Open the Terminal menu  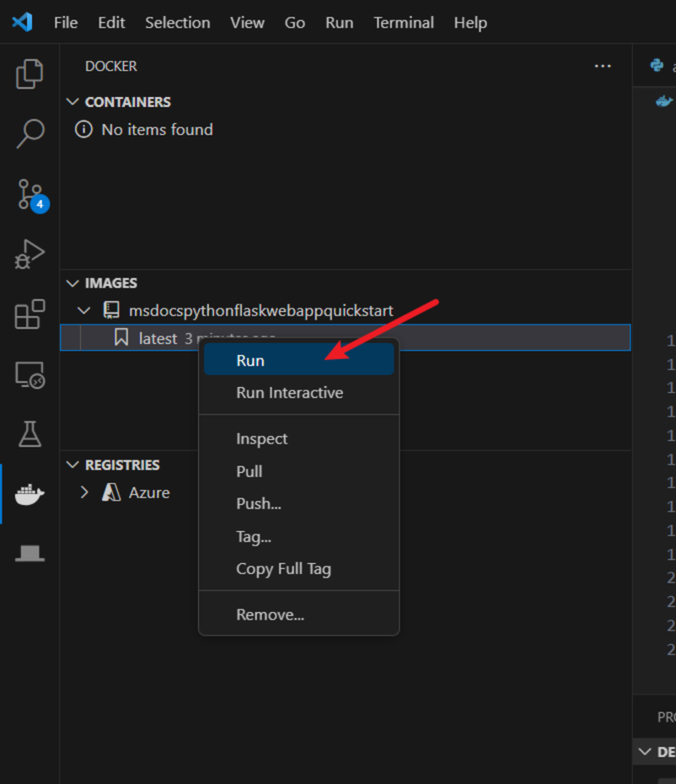click(404, 23)
